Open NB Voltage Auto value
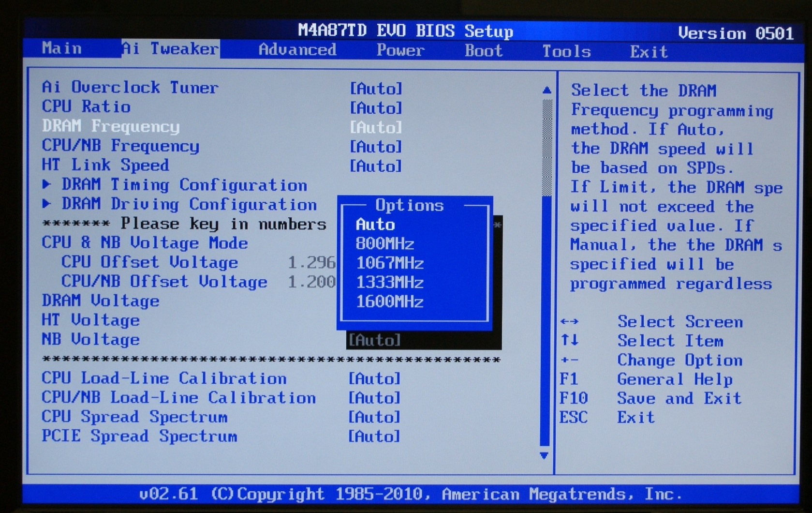Image resolution: width=812 pixels, height=513 pixels. 375,340
